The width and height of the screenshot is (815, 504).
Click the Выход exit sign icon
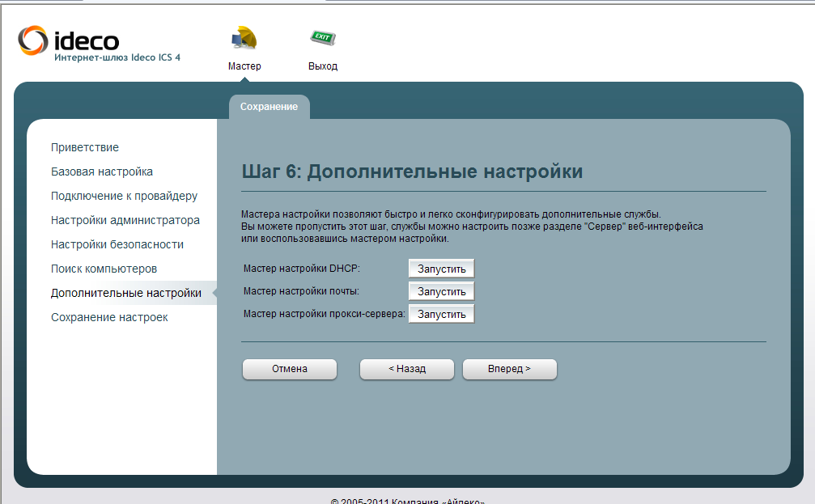point(322,38)
